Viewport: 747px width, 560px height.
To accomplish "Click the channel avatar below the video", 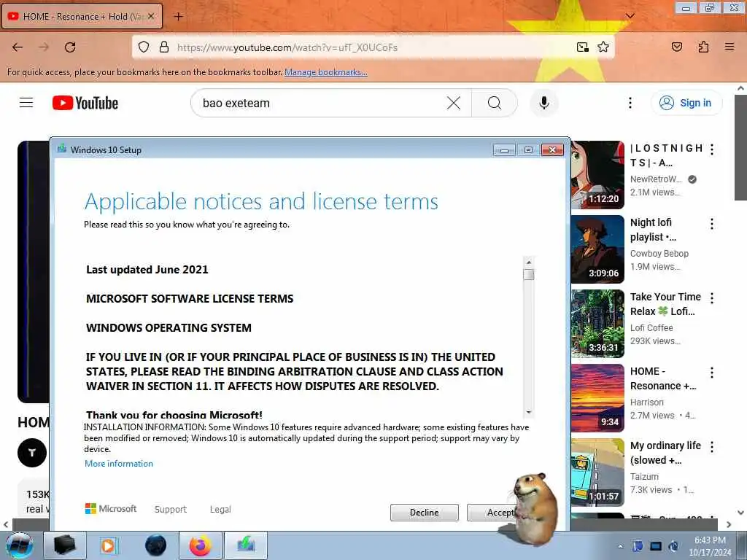I will (32, 452).
